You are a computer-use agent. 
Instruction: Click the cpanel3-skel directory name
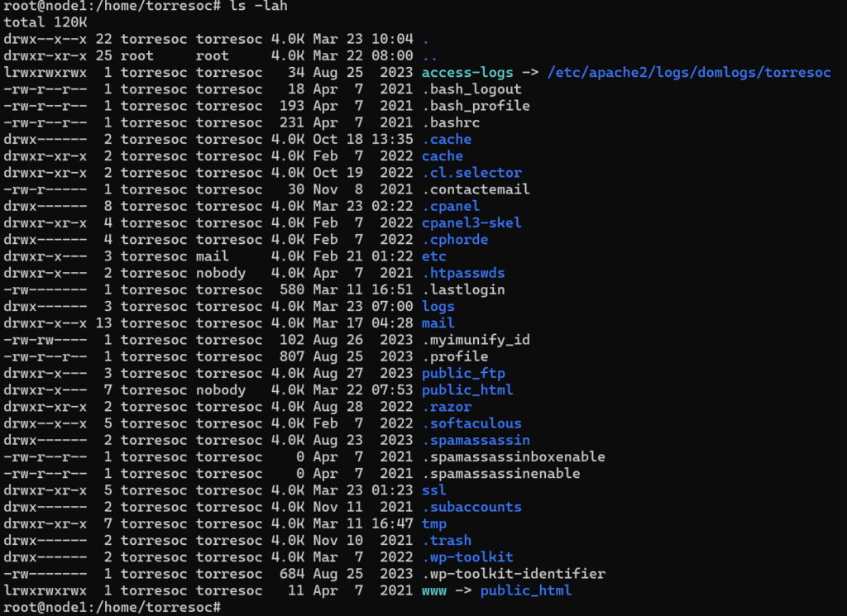tap(471, 222)
